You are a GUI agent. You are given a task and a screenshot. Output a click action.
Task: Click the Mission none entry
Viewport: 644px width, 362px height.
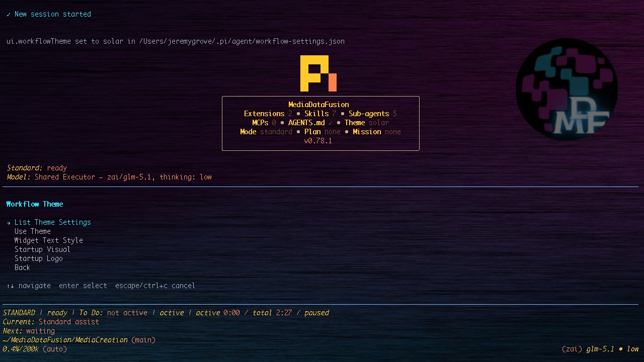tap(377, 132)
